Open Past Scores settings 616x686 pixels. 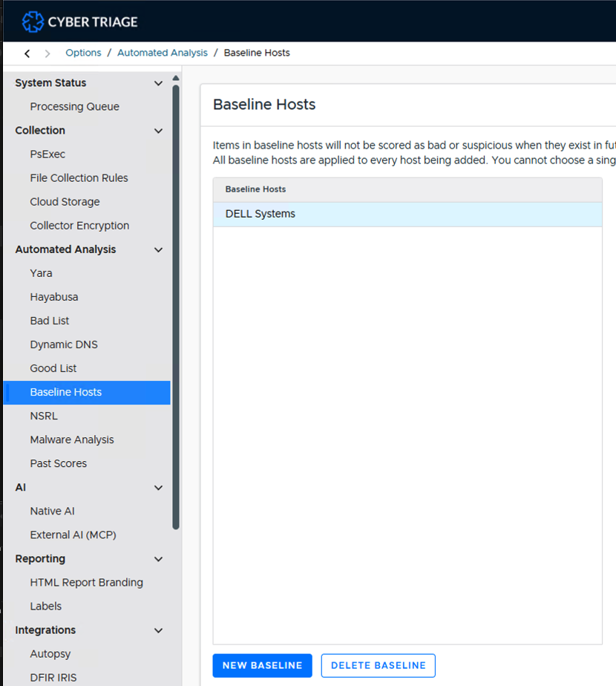[58, 463]
